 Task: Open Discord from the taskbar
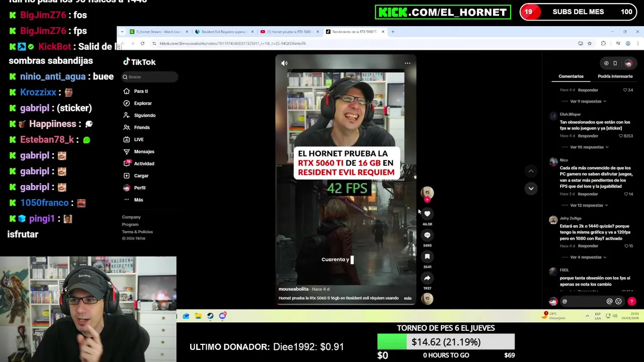click(222, 316)
